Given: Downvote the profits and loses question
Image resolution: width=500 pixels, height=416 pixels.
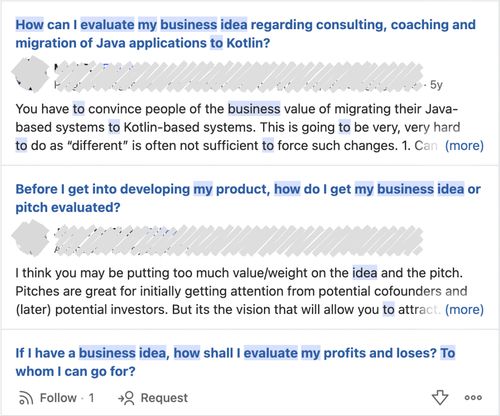Looking at the screenshot, I should [440, 397].
